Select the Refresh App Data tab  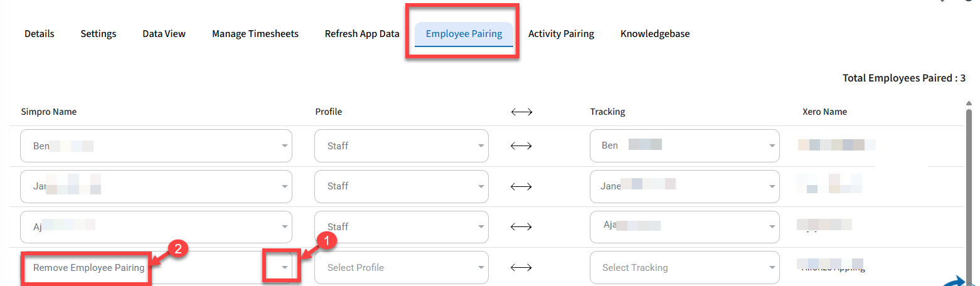(362, 34)
